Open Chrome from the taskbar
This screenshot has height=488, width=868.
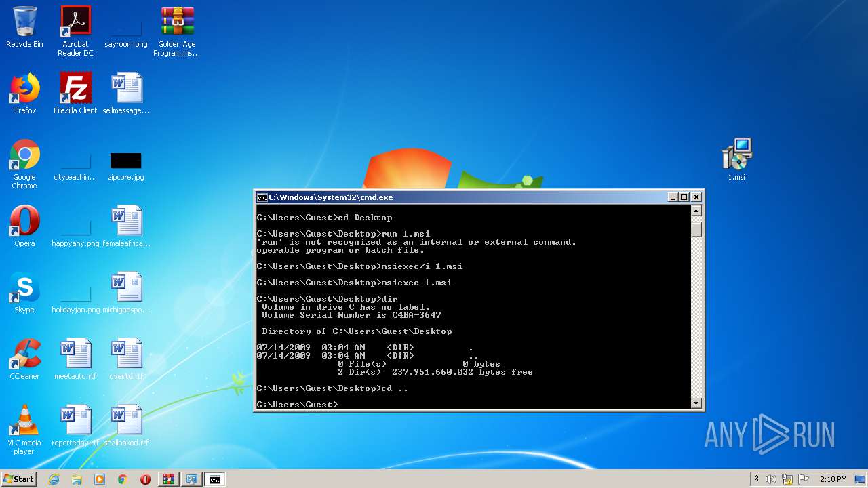[x=123, y=479]
